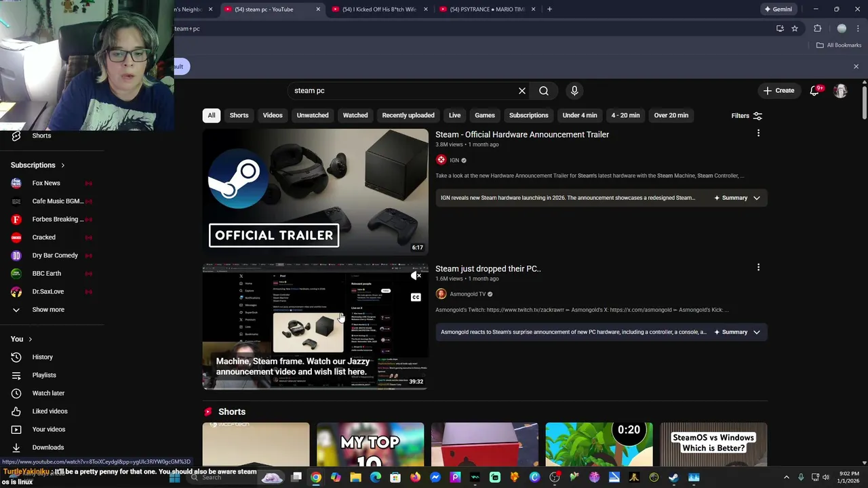This screenshot has width=868, height=488.
Task: Filter results by Shorts chip
Action: (239, 115)
